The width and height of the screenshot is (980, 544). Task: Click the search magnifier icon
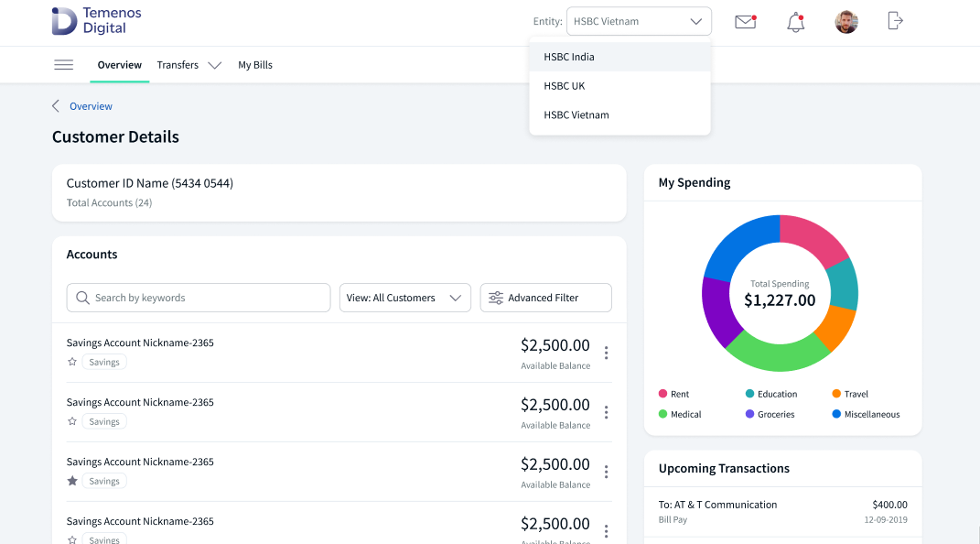pos(82,298)
